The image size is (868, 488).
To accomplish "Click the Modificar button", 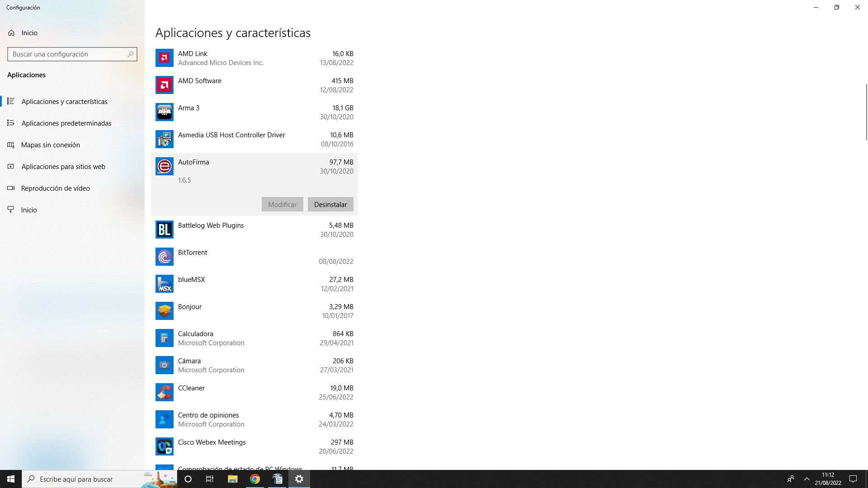I will pos(282,204).
